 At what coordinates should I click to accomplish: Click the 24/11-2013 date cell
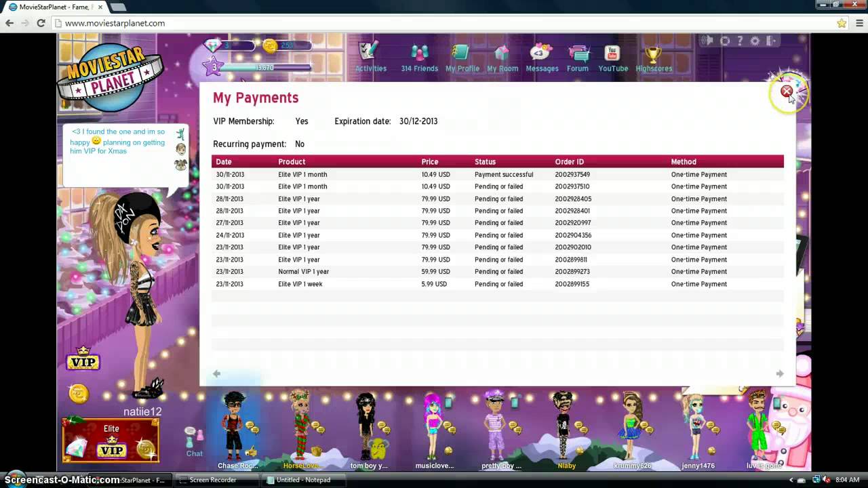tap(230, 235)
